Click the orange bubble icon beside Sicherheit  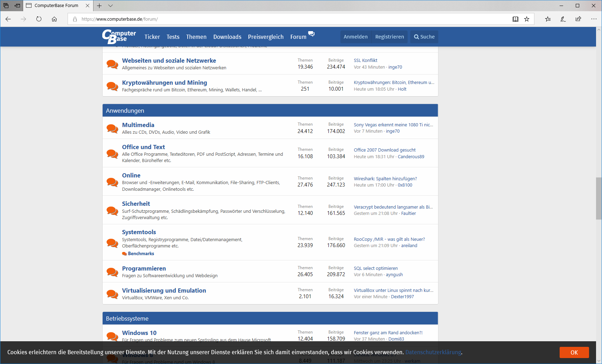point(112,211)
